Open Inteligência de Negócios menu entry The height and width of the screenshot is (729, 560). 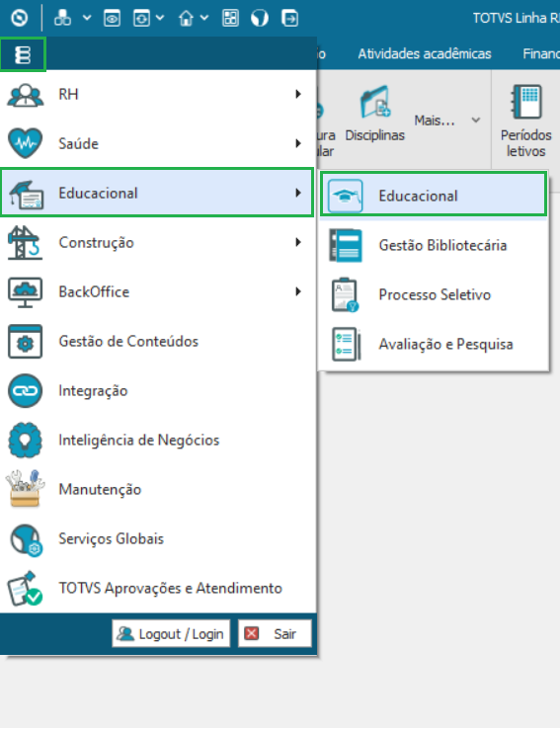pos(158,441)
